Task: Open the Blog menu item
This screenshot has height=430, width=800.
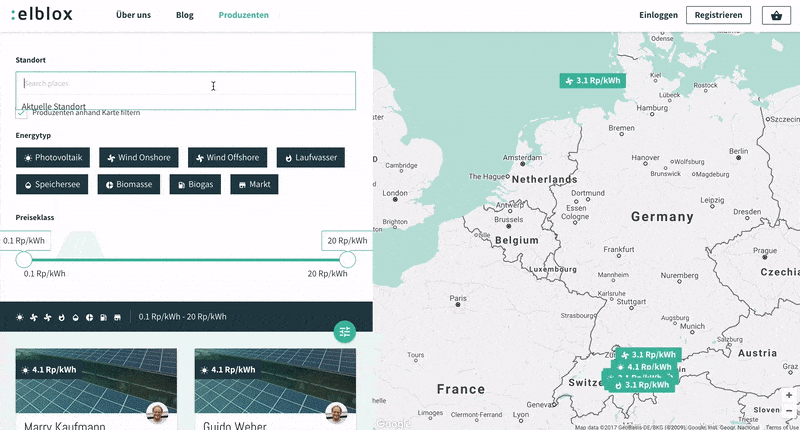Action: [x=185, y=15]
